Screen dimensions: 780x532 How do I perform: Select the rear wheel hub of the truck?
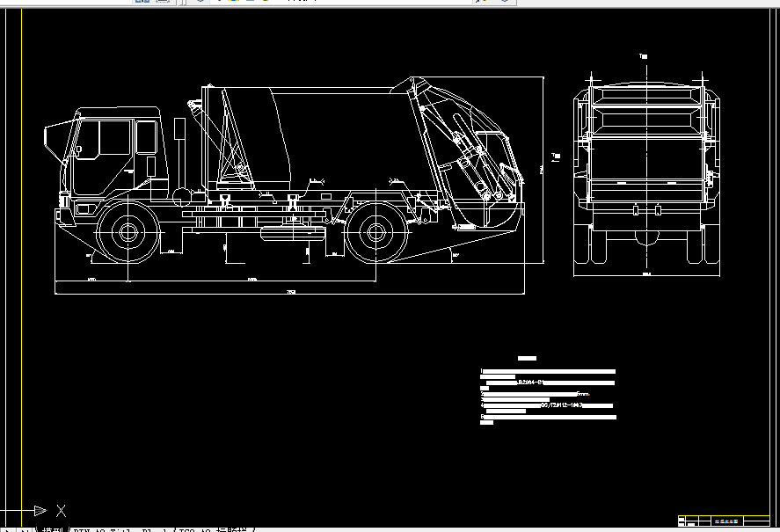click(375, 232)
